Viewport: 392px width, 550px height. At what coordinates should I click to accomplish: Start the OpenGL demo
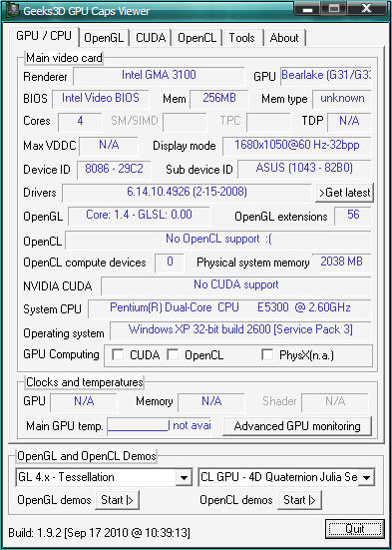coord(117,500)
